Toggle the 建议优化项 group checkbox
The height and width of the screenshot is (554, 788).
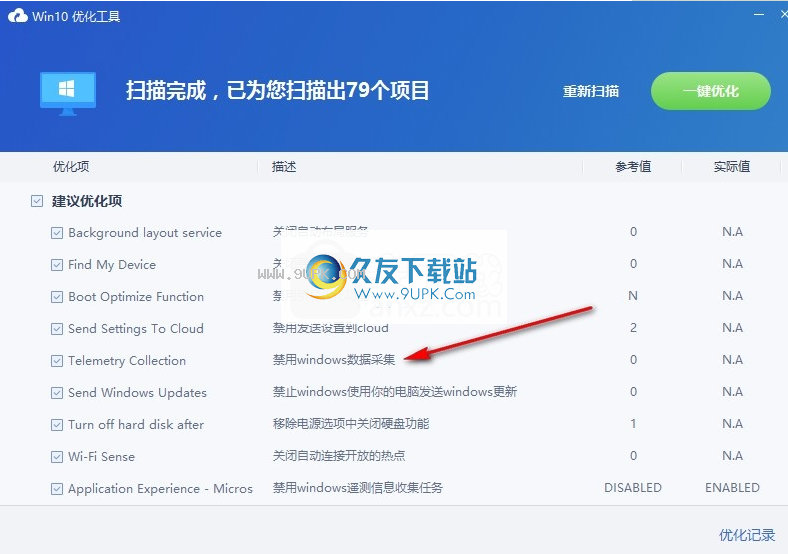point(37,201)
